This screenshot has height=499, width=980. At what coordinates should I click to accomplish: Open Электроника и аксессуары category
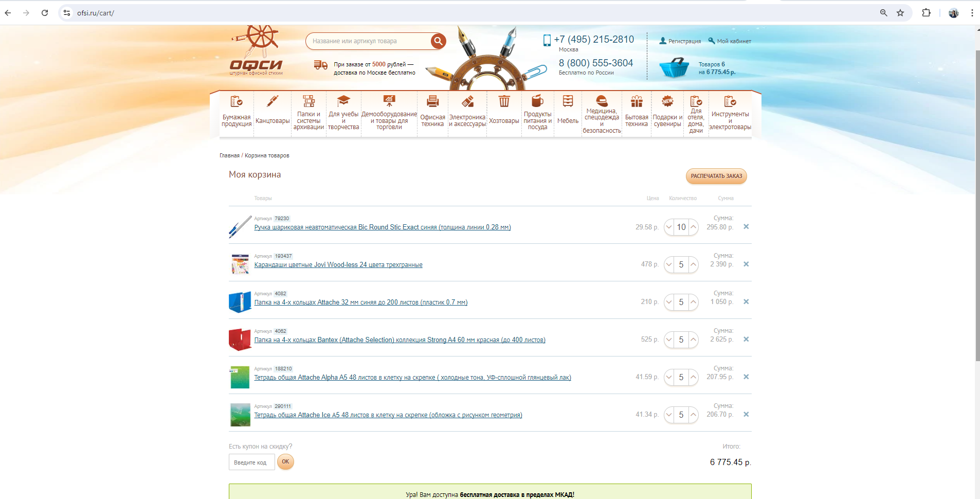(467, 114)
